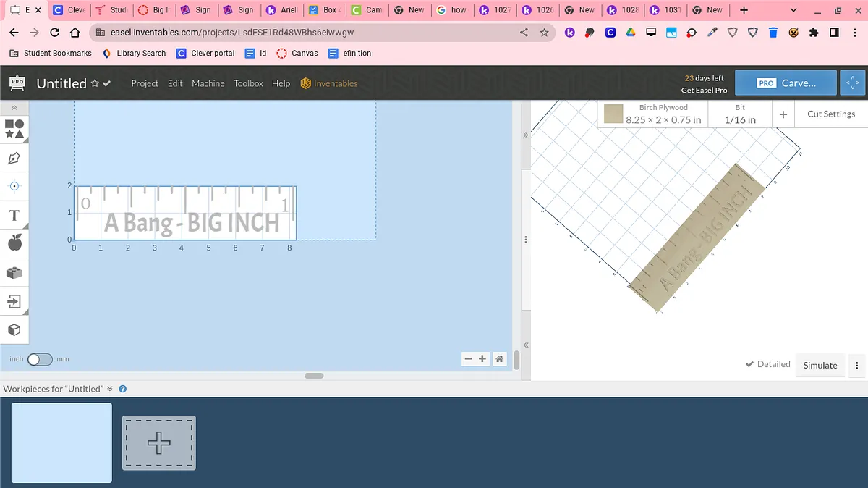Click the Birch Plywood material swatch

point(613,114)
